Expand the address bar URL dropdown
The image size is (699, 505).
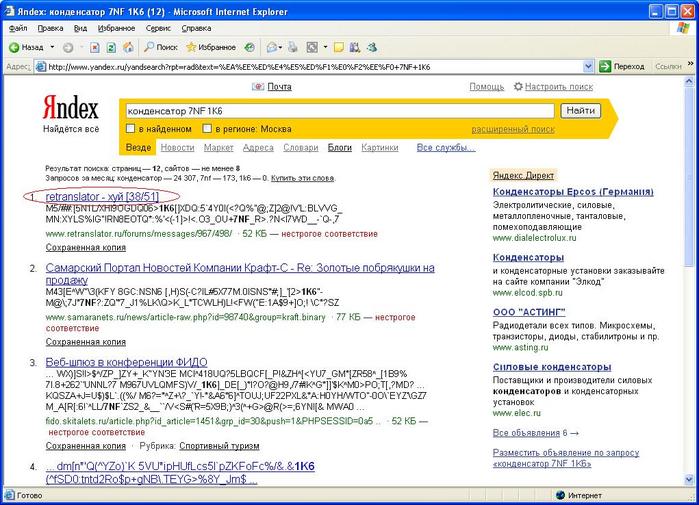tap(592, 66)
